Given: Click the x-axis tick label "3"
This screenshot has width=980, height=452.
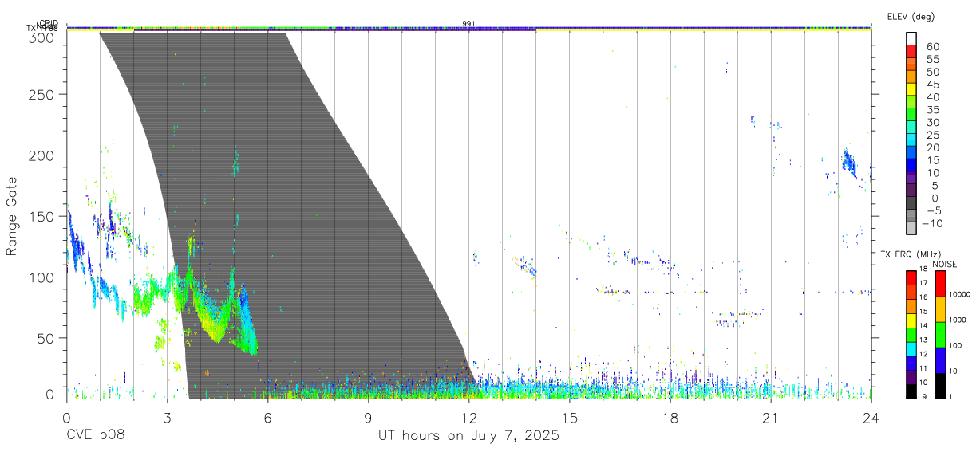Looking at the screenshot, I should click(167, 418).
